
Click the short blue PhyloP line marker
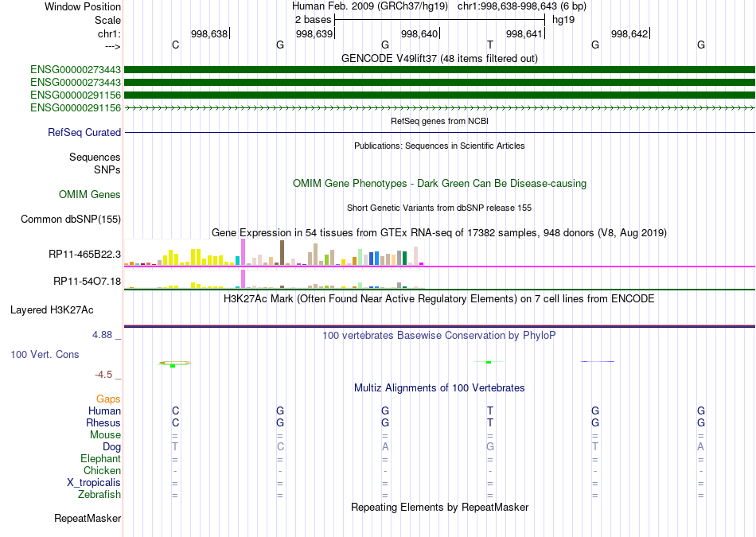(x=598, y=361)
